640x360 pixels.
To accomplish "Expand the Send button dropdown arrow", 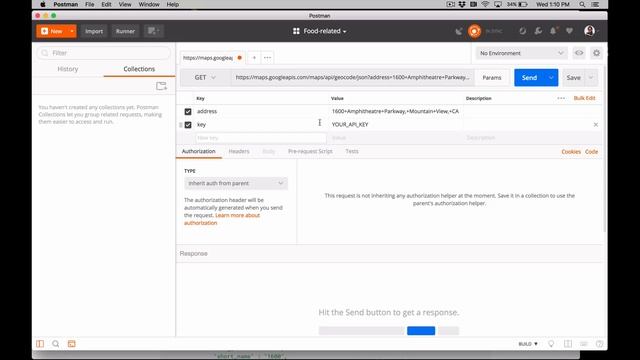I will point(551,78).
